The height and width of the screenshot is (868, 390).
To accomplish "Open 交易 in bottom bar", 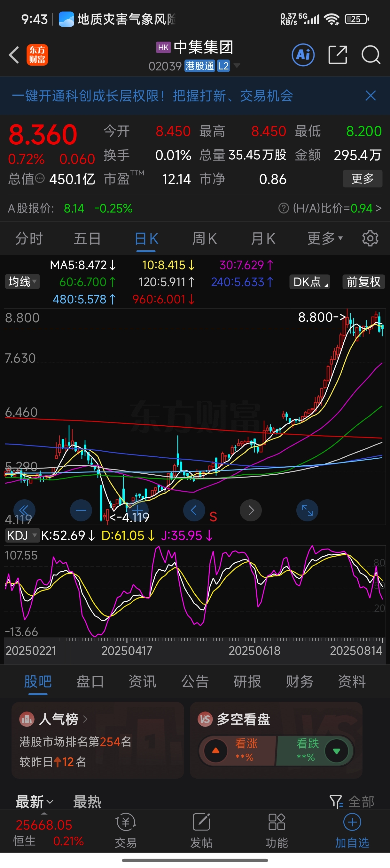I will coord(126,830).
